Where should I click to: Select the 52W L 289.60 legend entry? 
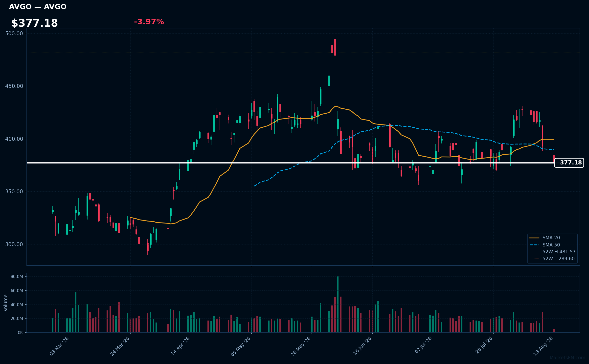point(552,259)
